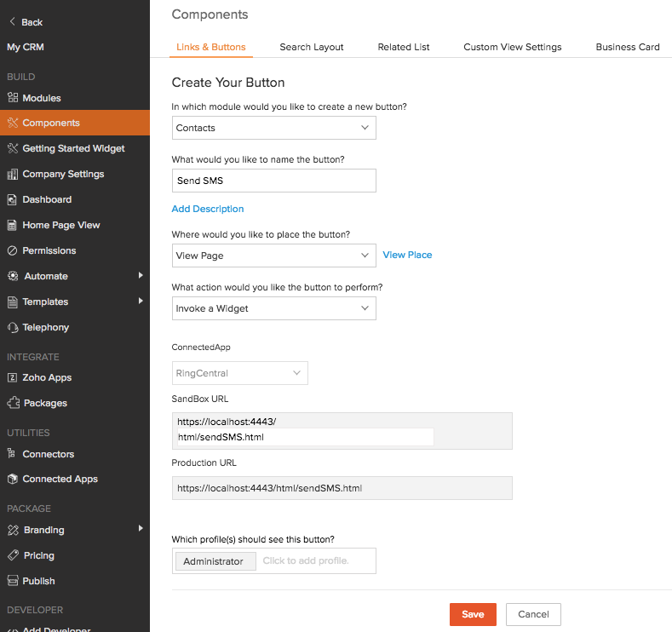
Task: Click the Company Settings building icon
Action: coord(13,174)
